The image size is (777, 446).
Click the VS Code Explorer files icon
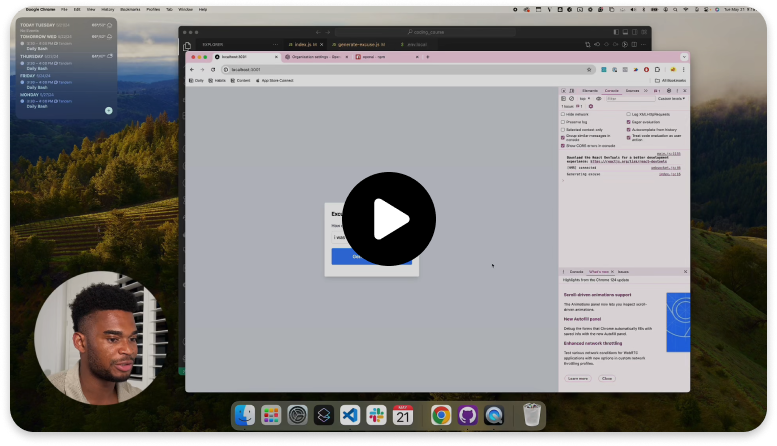(187, 46)
